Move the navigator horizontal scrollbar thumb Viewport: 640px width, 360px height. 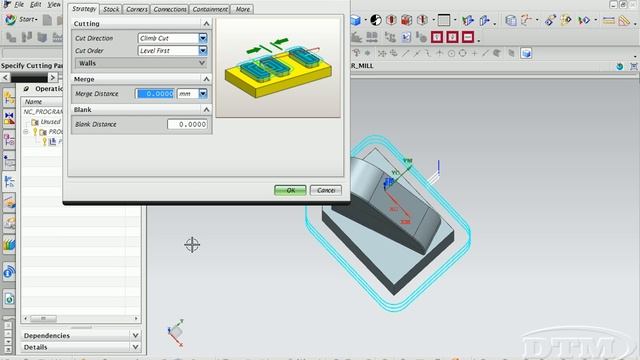(x=43, y=318)
